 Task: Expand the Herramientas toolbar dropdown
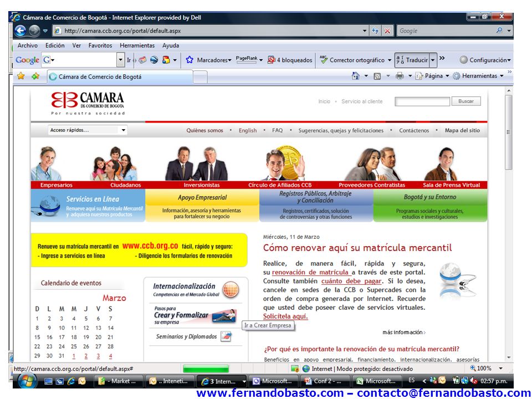502,76
